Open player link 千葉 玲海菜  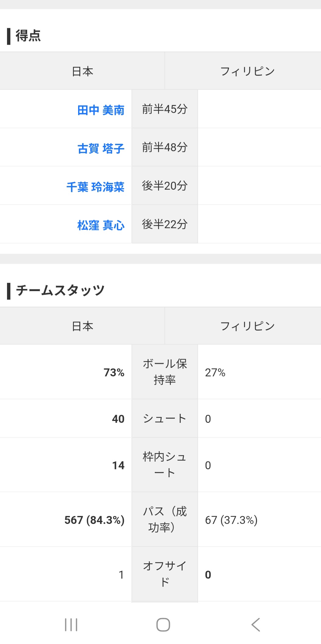[x=95, y=187]
